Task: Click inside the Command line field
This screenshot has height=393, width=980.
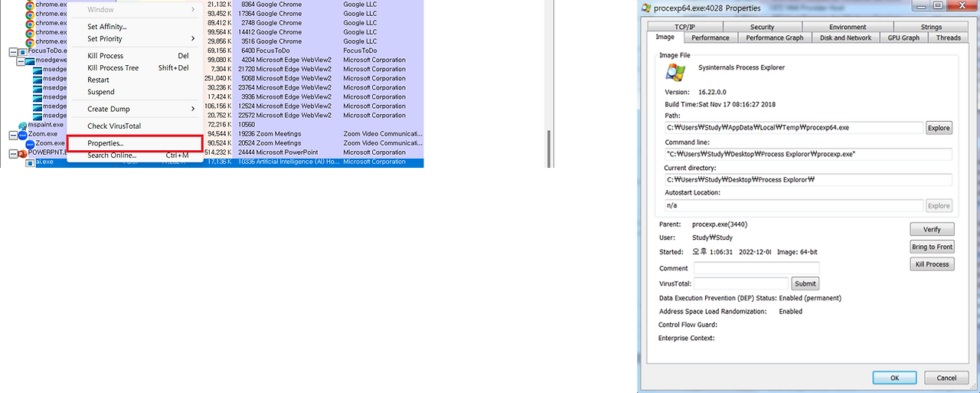Action: pyautogui.click(x=808, y=154)
